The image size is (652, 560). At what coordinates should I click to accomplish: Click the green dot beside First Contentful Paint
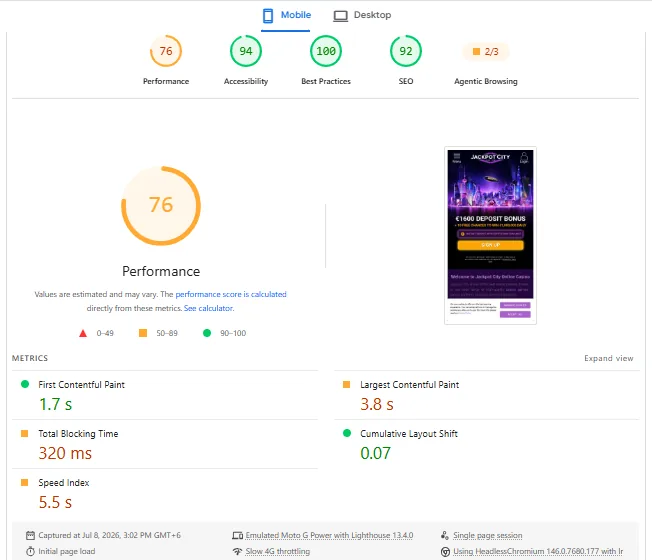click(25, 384)
